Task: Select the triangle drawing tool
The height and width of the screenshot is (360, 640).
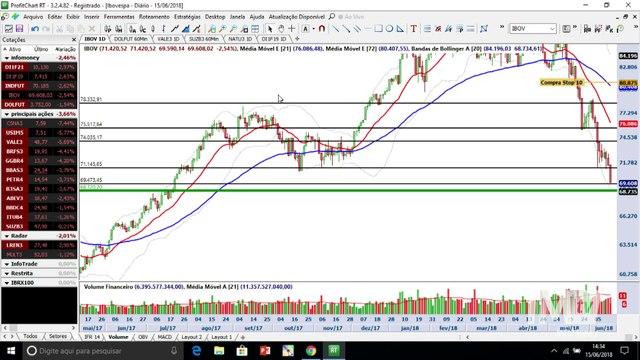Action: click(400, 29)
